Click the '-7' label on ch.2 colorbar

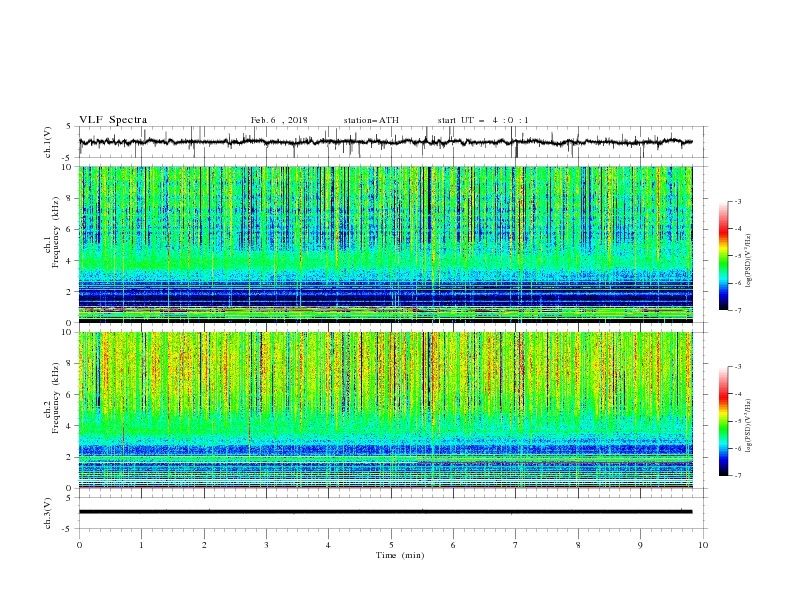(x=737, y=476)
